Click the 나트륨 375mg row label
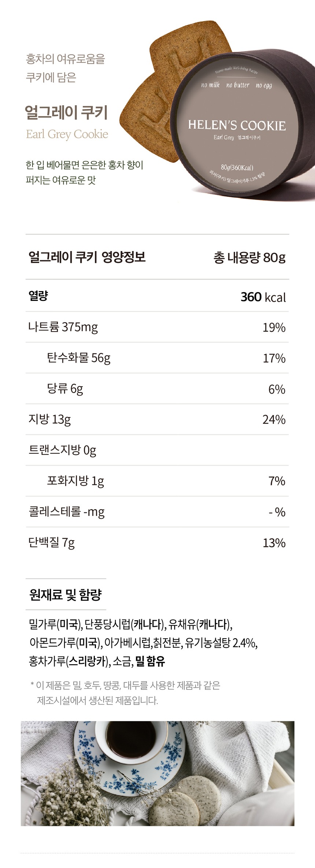The width and height of the screenshot is (315, 868). [x=63, y=327]
